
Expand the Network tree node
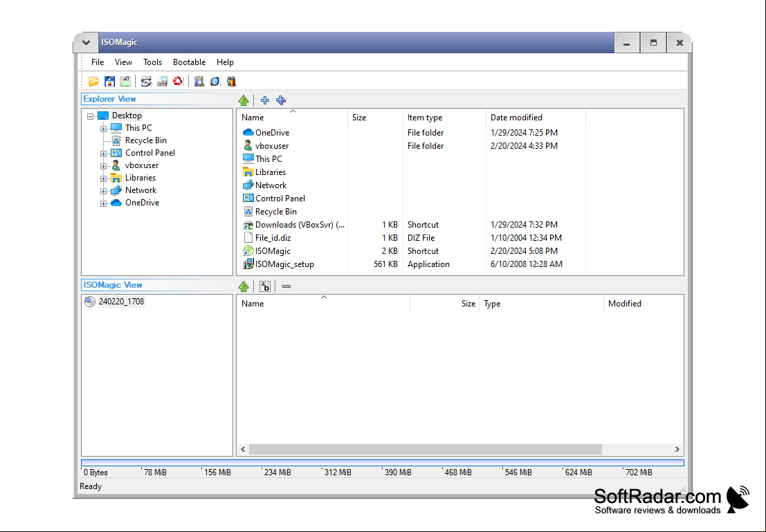(103, 191)
